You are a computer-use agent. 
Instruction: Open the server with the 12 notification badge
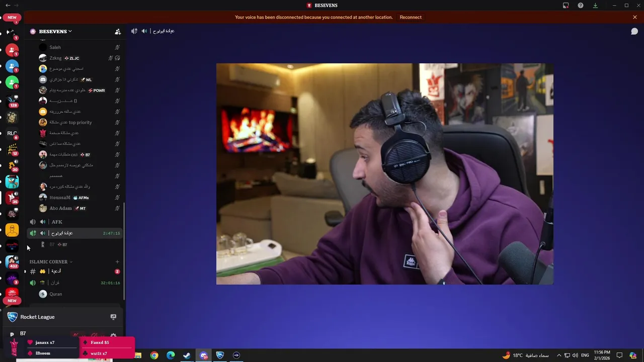[x=12, y=149]
